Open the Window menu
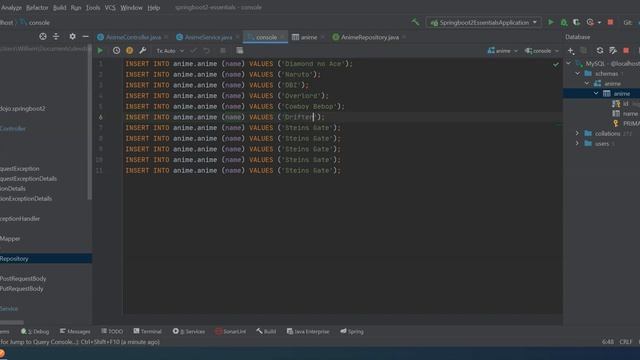 [x=131, y=7]
